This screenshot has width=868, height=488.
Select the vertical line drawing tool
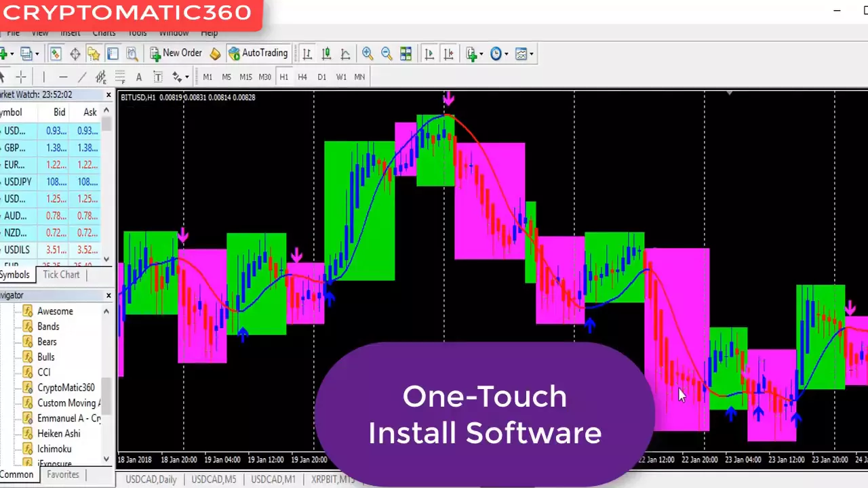coord(44,77)
